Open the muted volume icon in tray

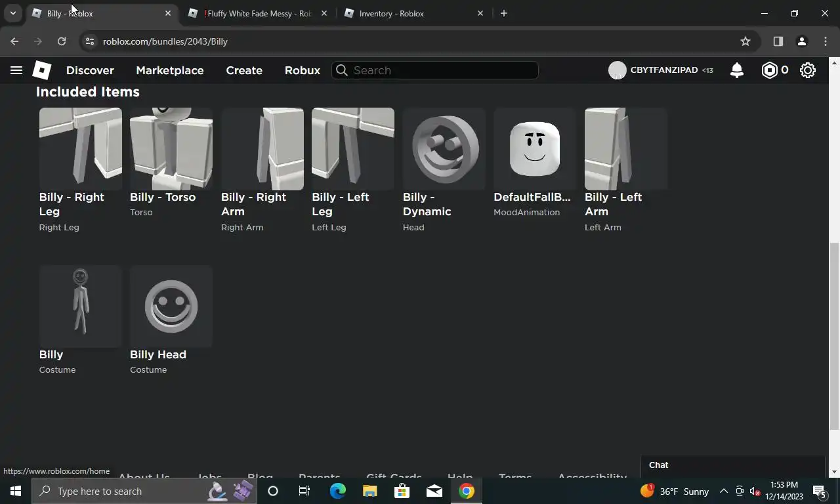755,491
